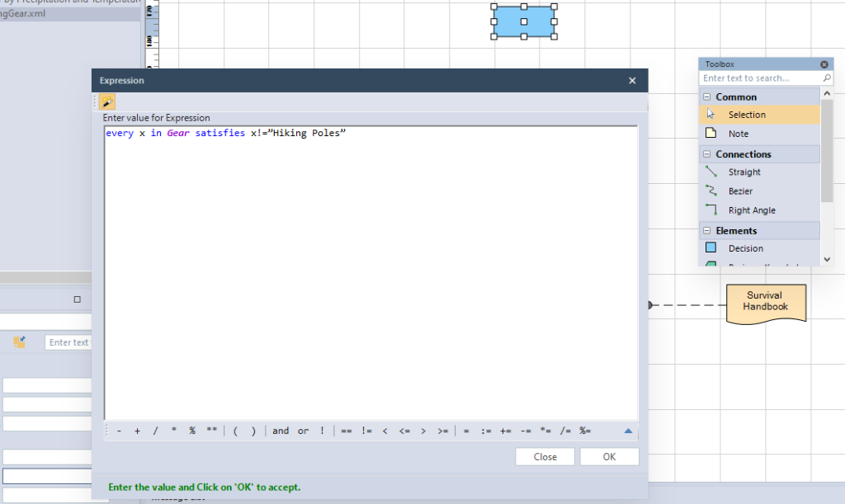The image size is (845, 504).
Task: Collapse the Common section in Toolbox
Action: click(706, 97)
